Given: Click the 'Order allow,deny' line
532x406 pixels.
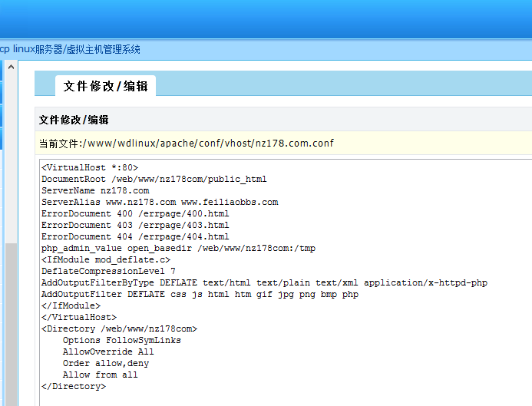Looking at the screenshot, I should (106, 364).
